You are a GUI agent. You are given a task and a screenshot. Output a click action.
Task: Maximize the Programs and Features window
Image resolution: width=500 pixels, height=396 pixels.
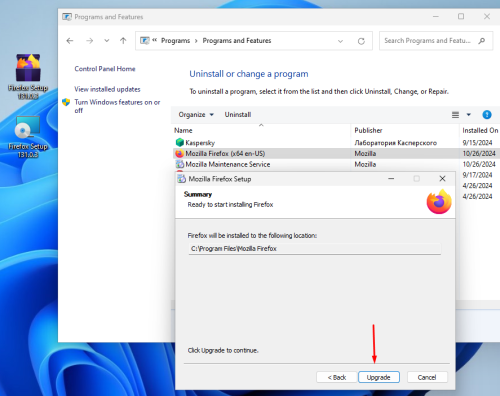pos(461,16)
